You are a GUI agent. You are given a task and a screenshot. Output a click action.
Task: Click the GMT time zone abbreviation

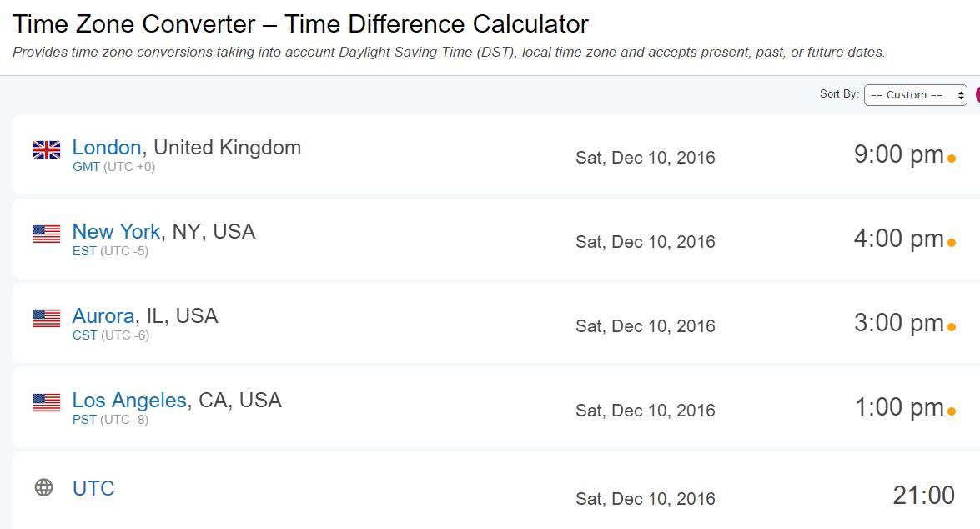point(86,167)
